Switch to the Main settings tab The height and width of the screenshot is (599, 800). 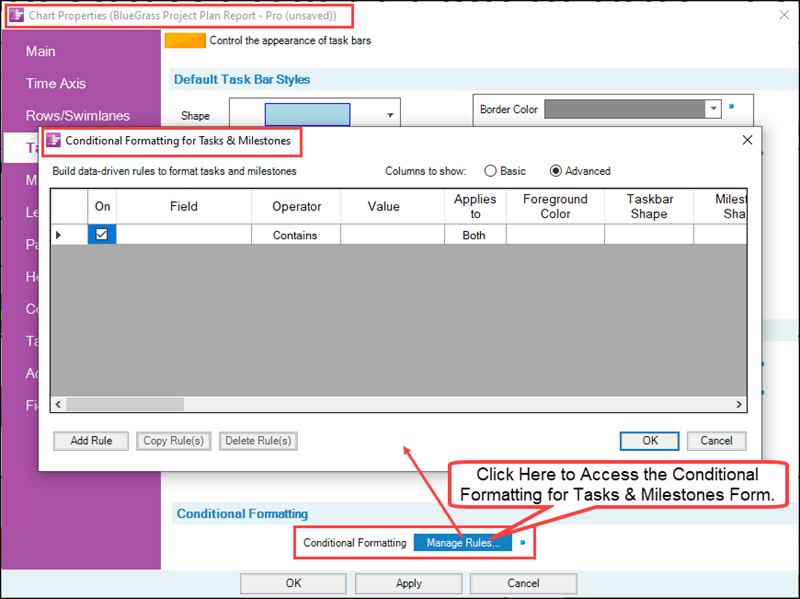40,51
